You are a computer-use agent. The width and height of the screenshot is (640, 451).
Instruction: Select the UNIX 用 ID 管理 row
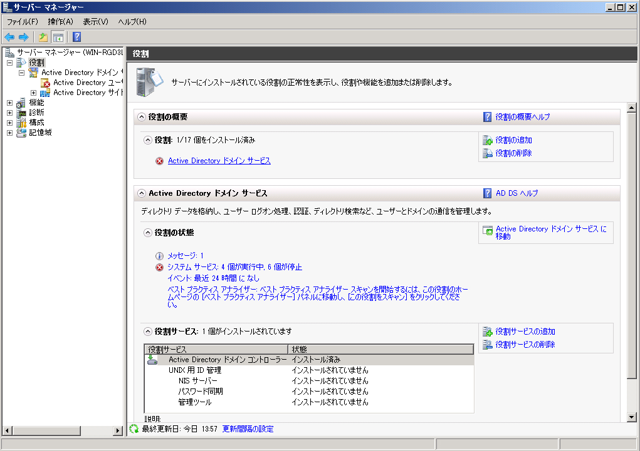[309, 370]
